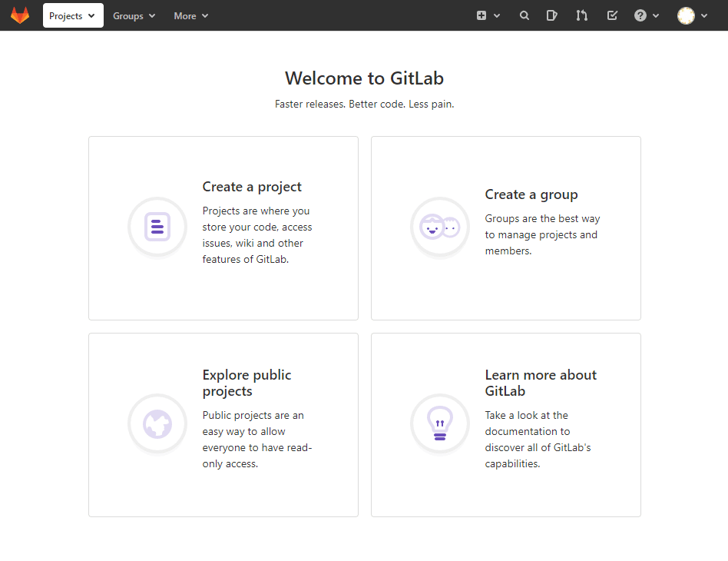
Task: Click the project description text about storing code
Action: point(257,235)
